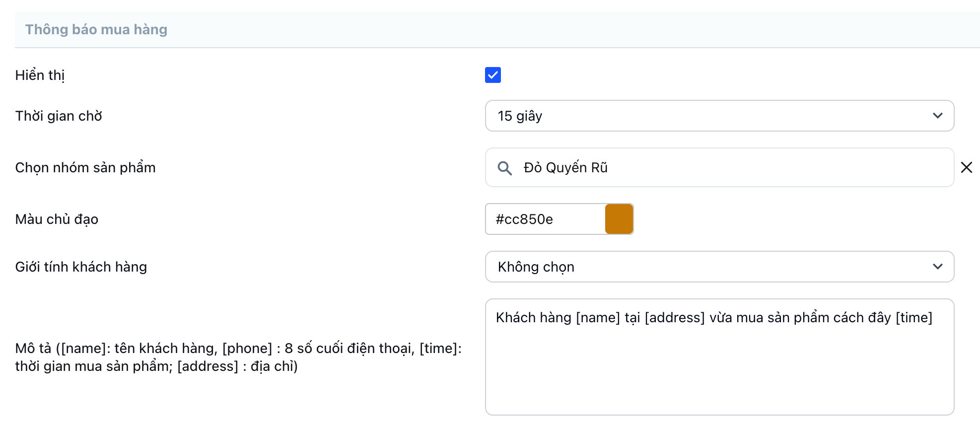
Task: Click the Thời gian chờ label
Action: tap(59, 116)
